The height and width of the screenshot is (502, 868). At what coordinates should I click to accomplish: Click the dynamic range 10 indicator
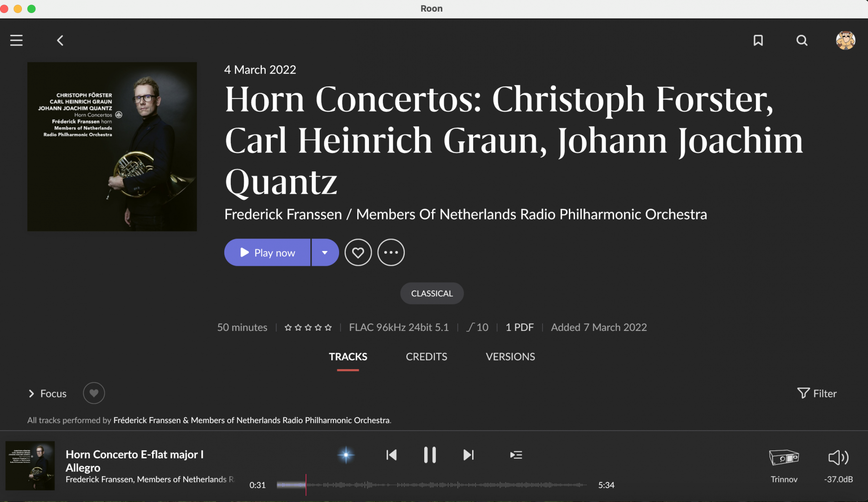coord(478,327)
